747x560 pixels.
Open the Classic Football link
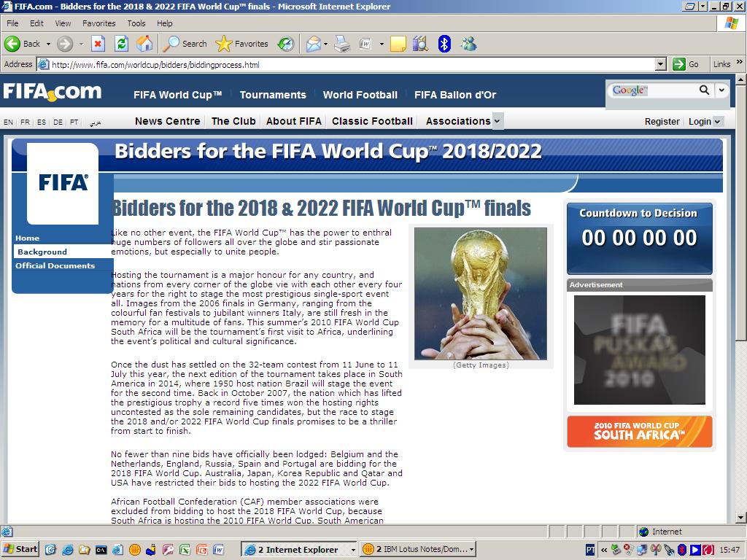coord(372,121)
